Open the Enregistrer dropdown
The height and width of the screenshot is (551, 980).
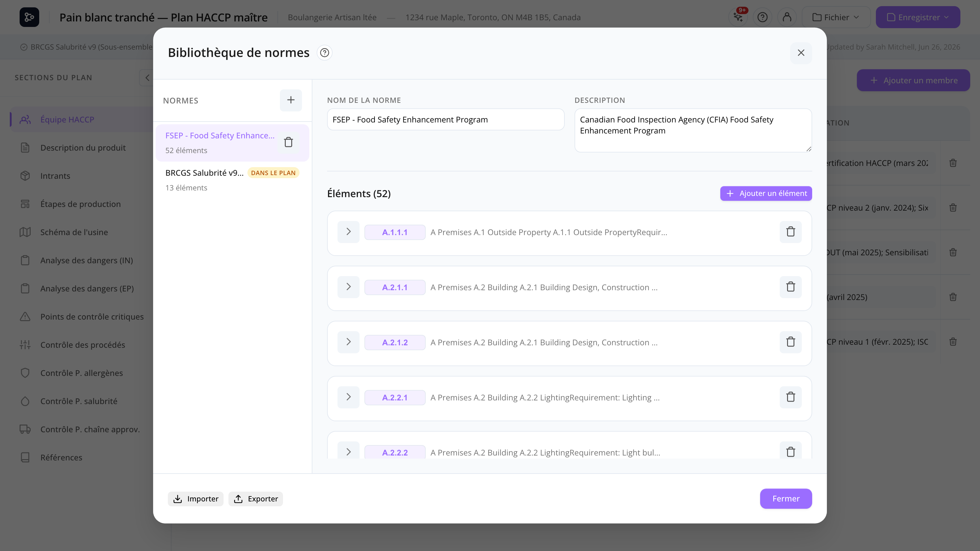coord(918,17)
